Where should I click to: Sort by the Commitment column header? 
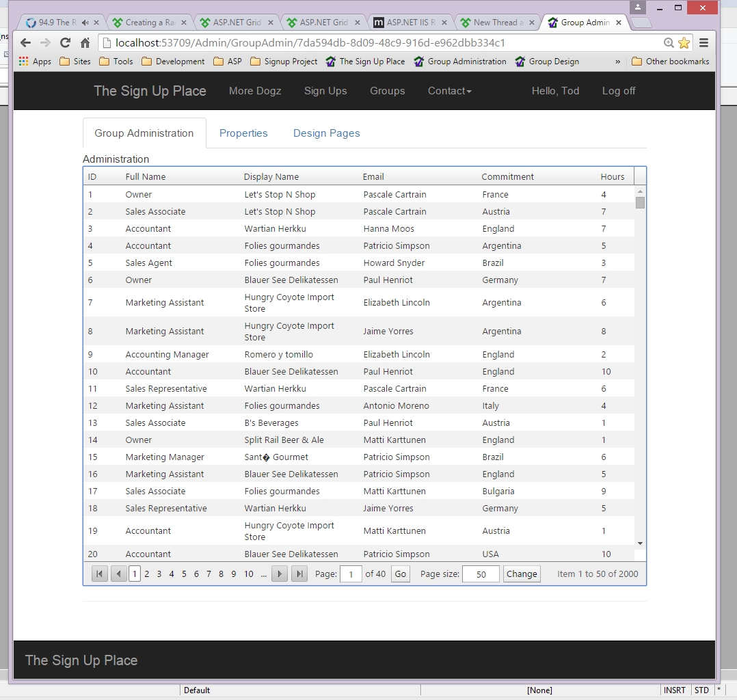click(x=507, y=177)
